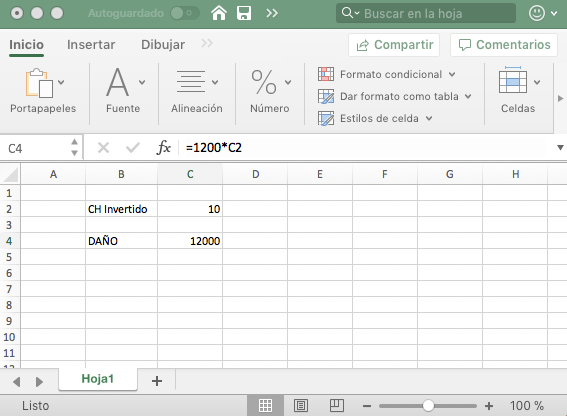Click the Comentarios button
The image size is (567, 416).
pos(504,45)
